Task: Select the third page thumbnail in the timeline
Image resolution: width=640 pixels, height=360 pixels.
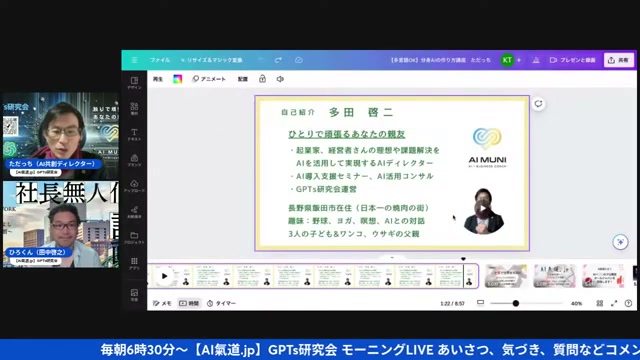Action: (554, 276)
